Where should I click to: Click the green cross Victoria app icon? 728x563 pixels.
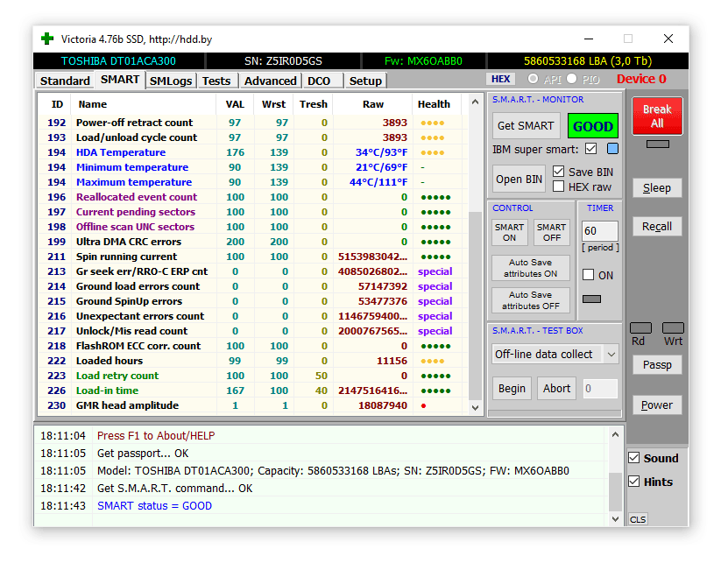tap(46, 39)
